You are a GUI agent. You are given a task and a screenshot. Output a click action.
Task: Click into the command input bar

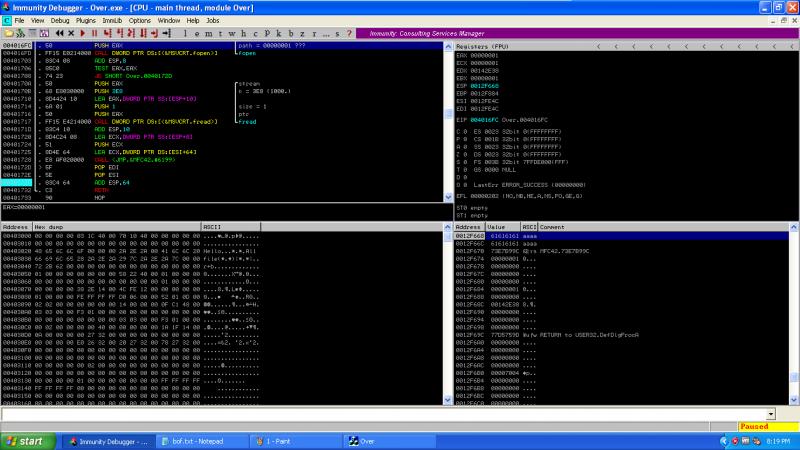[384, 414]
